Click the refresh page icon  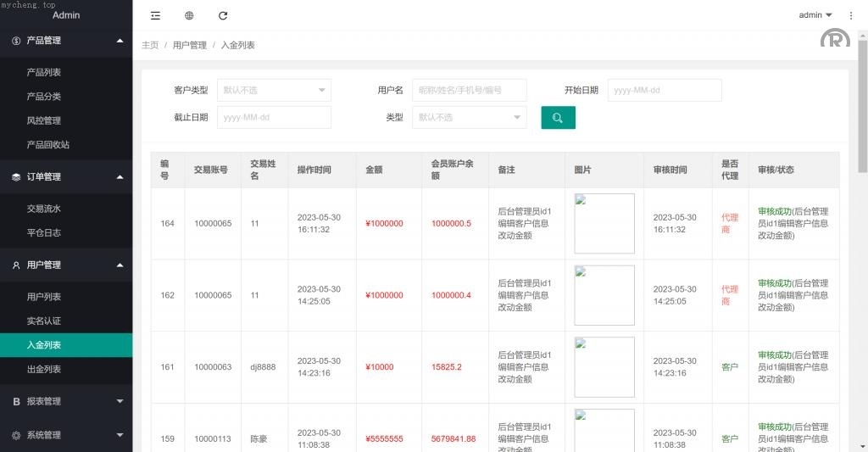tap(223, 15)
